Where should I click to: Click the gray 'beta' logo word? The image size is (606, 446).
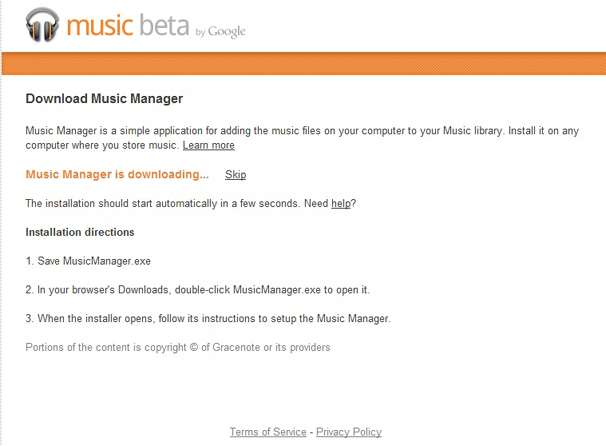pos(164,25)
